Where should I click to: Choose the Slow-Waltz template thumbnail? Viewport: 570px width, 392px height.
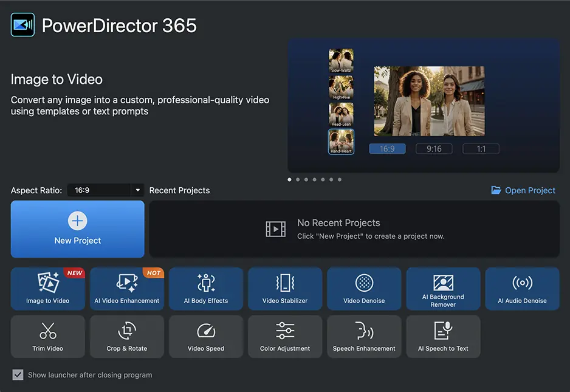click(x=341, y=61)
